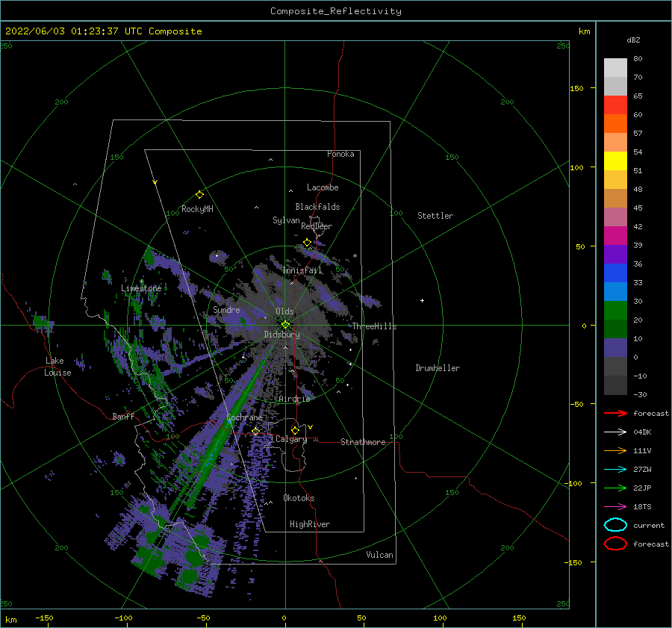Click the Didsbury city label
This screenshot has width=672, height=628.
[x=282, y=335]
